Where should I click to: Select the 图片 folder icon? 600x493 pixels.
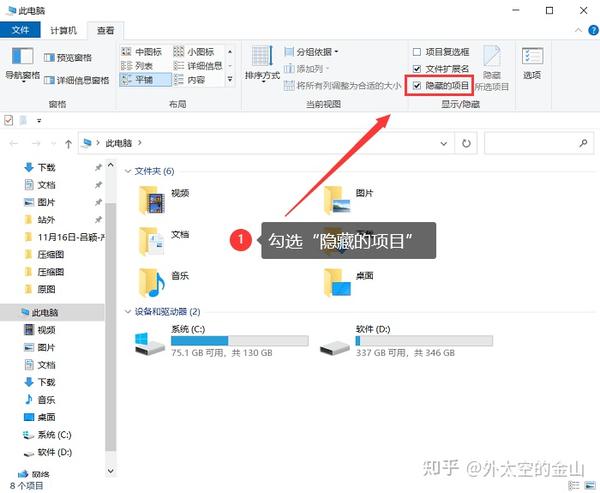coord(337,200)
